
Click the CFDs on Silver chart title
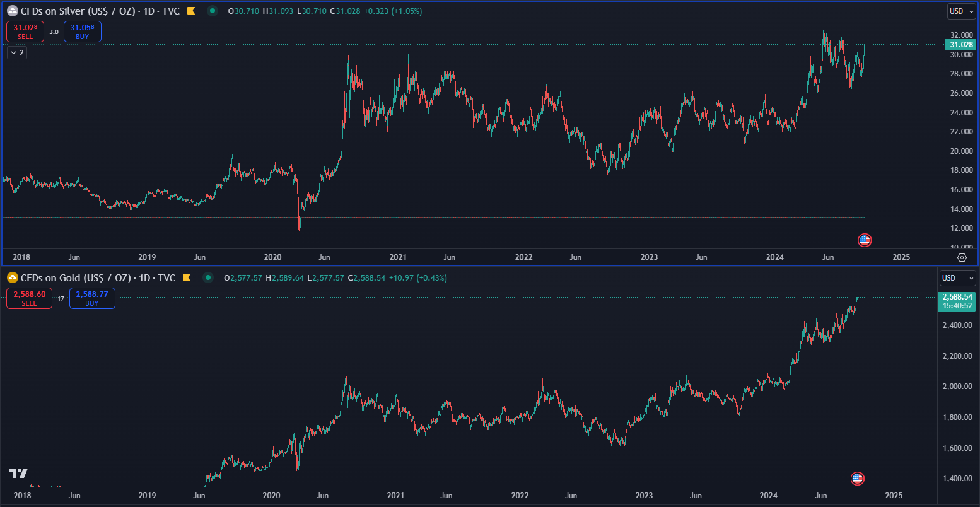pos(100,11)
